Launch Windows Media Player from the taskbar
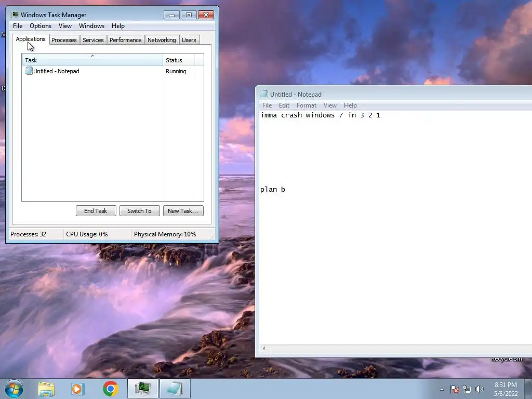The image size is (532, 399). click(78, 389)
